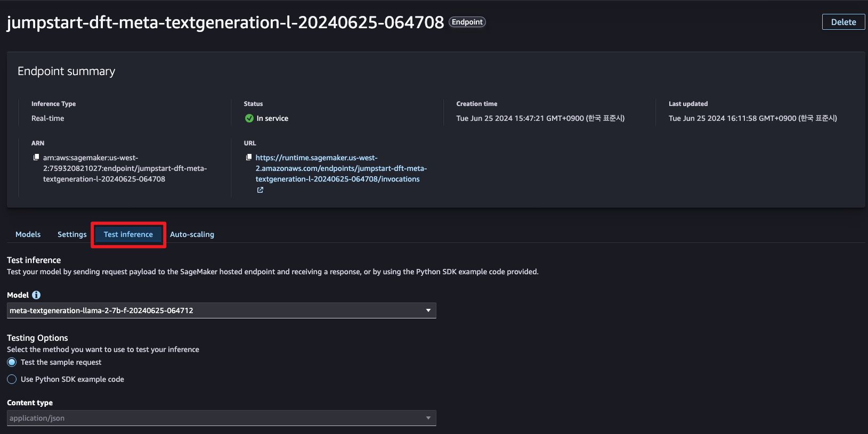Copy the endpoint URL with the copy icon

[x=249, y=157]
